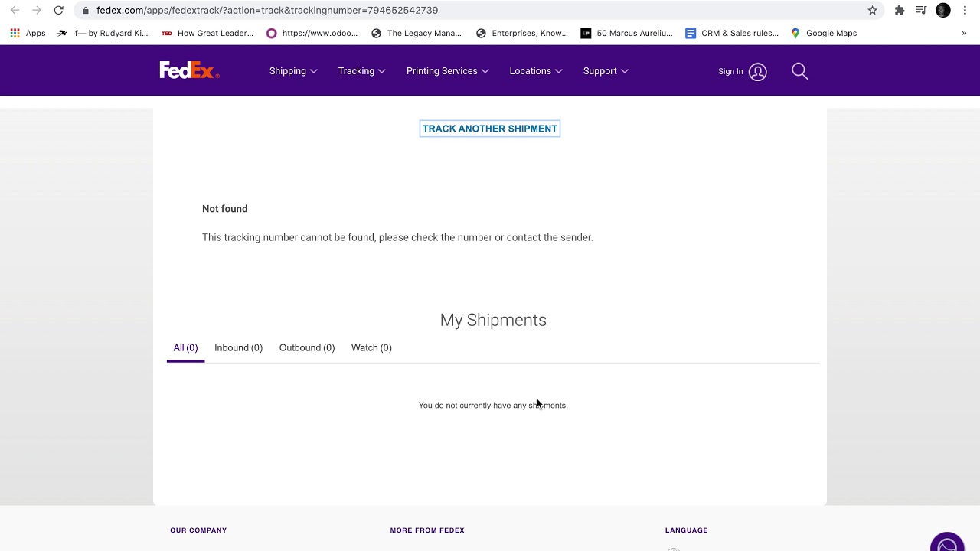Click the My Shipments heading
This screenshot has width=980, height=551.
(493, 320)
